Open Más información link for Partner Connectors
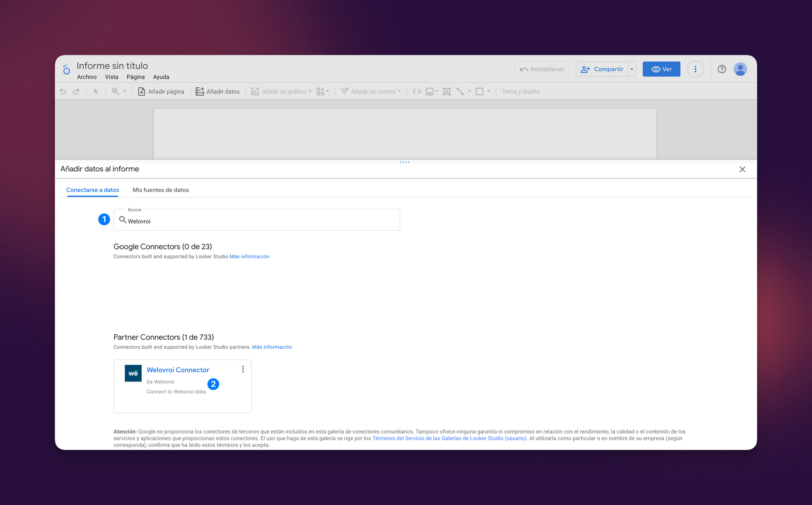Image resolution: width=812 pixels, height=505 pixels. point(272,347)
